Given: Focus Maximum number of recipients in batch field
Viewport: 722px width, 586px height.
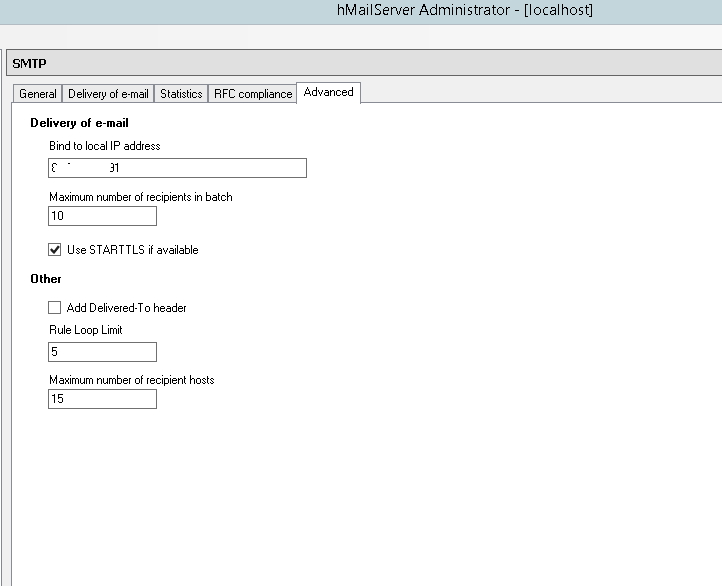Looking at the screenshot, I should 102,216.
